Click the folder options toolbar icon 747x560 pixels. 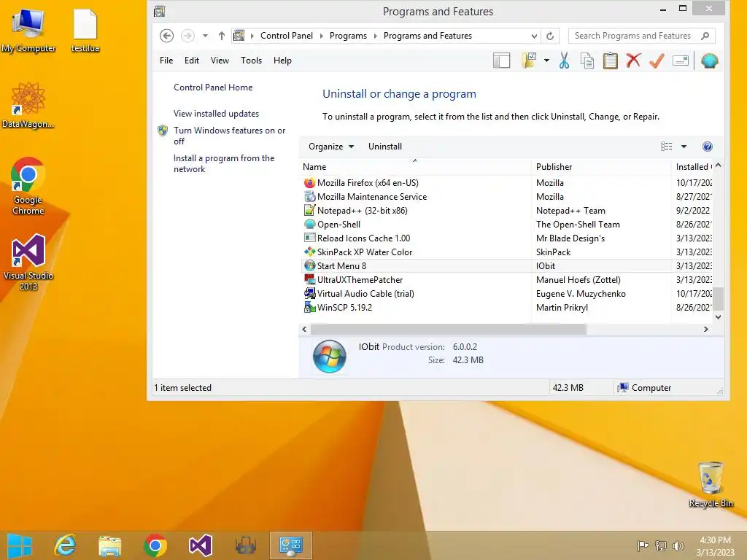point(529,61)
